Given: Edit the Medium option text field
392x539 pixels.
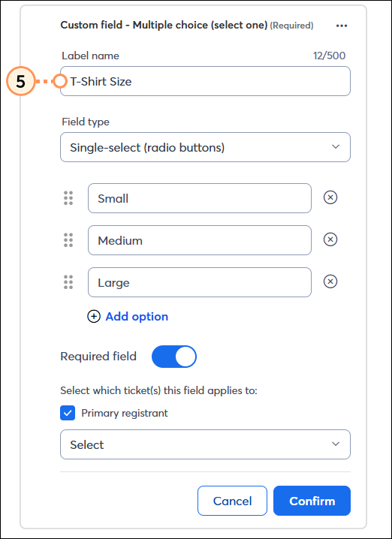Looking at the screenshot, I should tap(200, 240).
